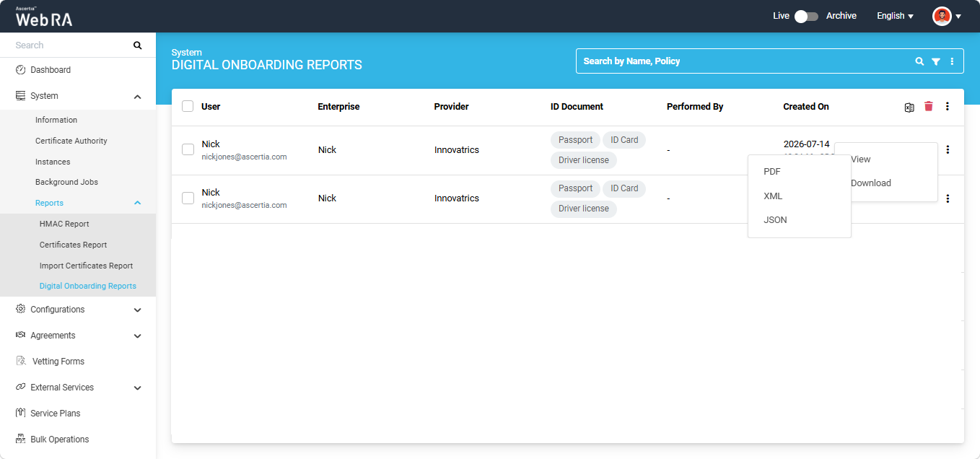Click the red delete trash icon
This screenshot has height=459, width=980.
929,106
